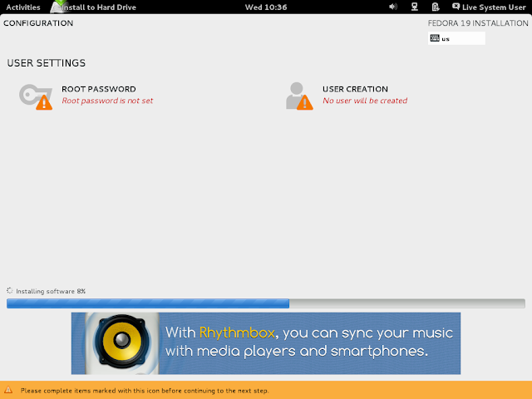Click the chat bubble icon beside Live System User
The width and height of the screenshot is (532, 399).
tap(456, 7)
